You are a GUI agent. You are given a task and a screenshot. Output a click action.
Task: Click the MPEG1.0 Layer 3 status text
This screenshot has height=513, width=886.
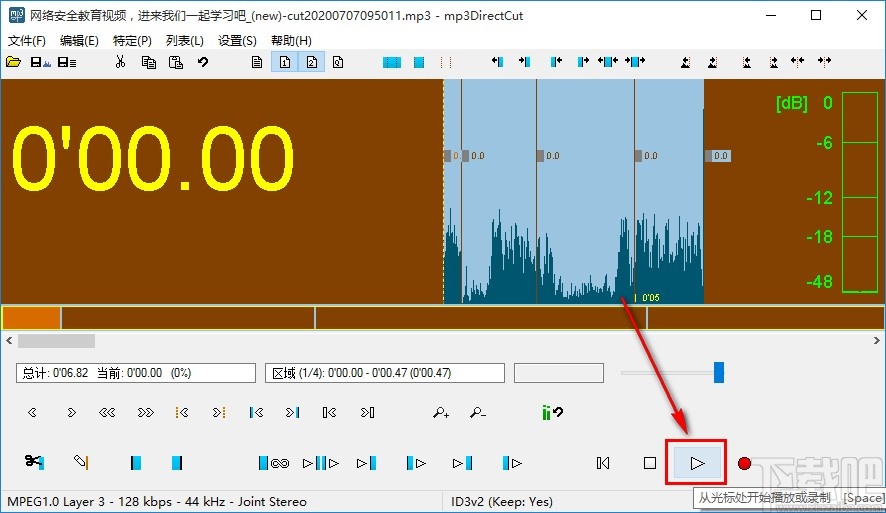click(157, 502)
